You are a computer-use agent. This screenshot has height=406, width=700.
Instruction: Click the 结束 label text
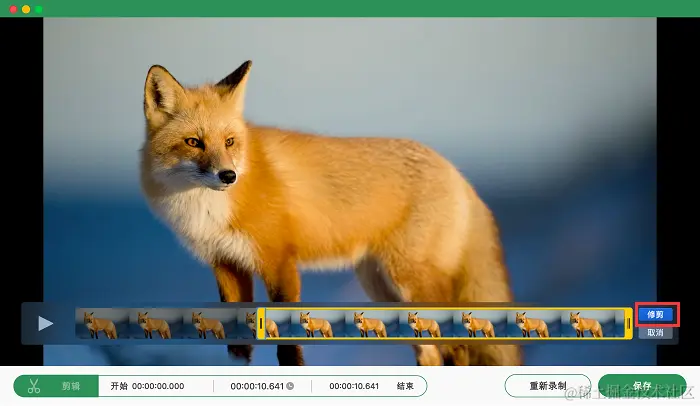tap(405, 386)
